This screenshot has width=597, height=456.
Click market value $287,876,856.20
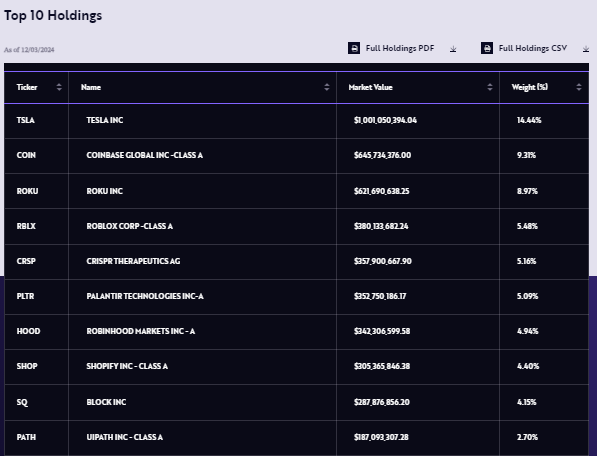click(382, 402)
